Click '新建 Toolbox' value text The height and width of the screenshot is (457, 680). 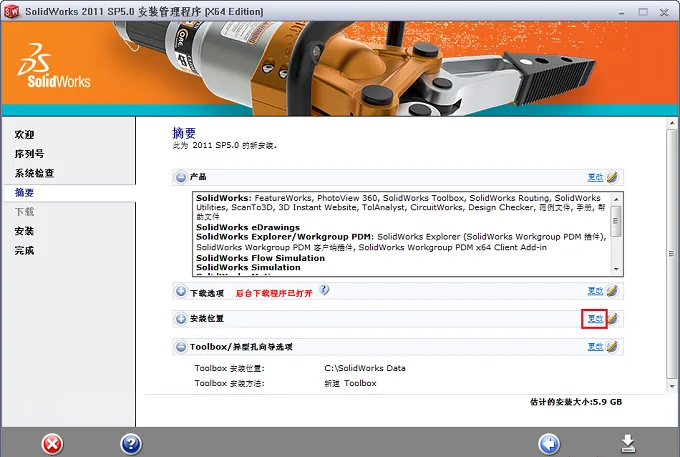click(350, 383)
